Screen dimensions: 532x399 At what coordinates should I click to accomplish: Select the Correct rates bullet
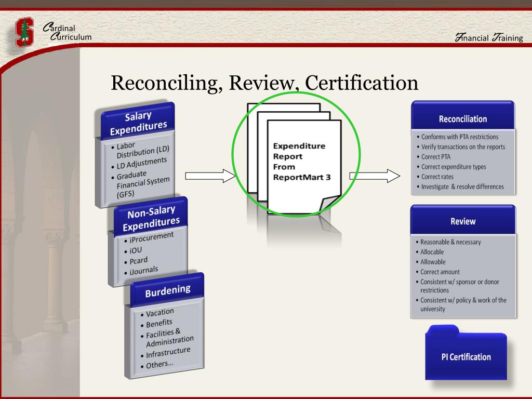435,177
